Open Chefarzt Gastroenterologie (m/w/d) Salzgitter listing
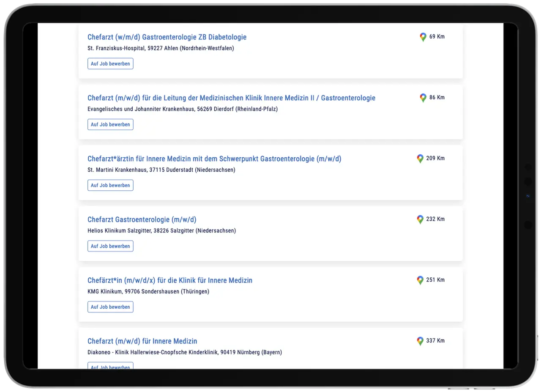The width and height of the screenshot is (541, 392). click(x=142, y=220)
